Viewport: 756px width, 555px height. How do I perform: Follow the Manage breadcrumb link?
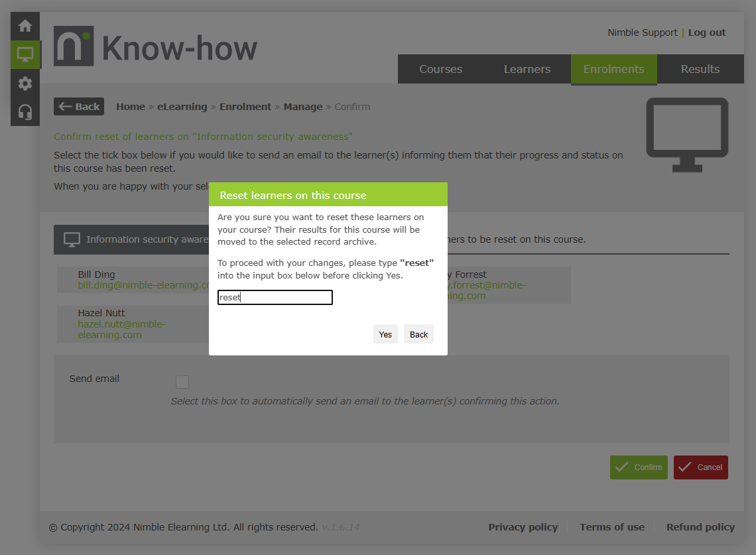point(303,107)
